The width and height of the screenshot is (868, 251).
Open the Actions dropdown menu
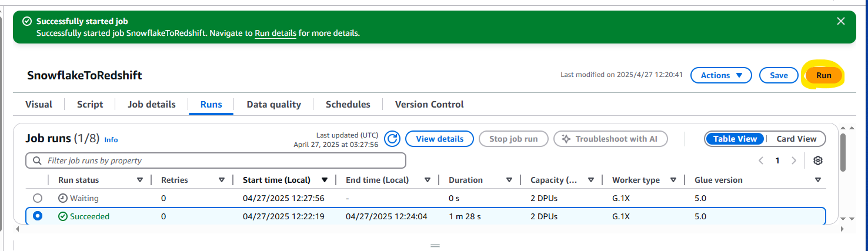(x=721, y=75)
